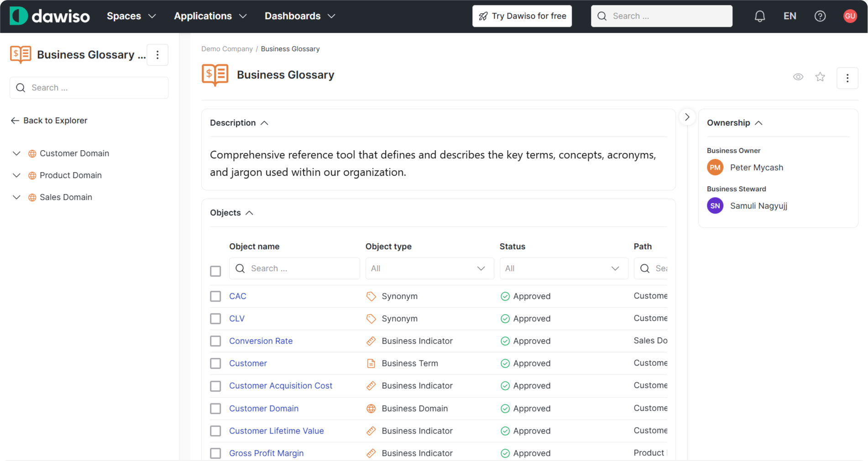Screen dimensions: 868x461
Task: Collapse the Description section
Action: [265, 123]
